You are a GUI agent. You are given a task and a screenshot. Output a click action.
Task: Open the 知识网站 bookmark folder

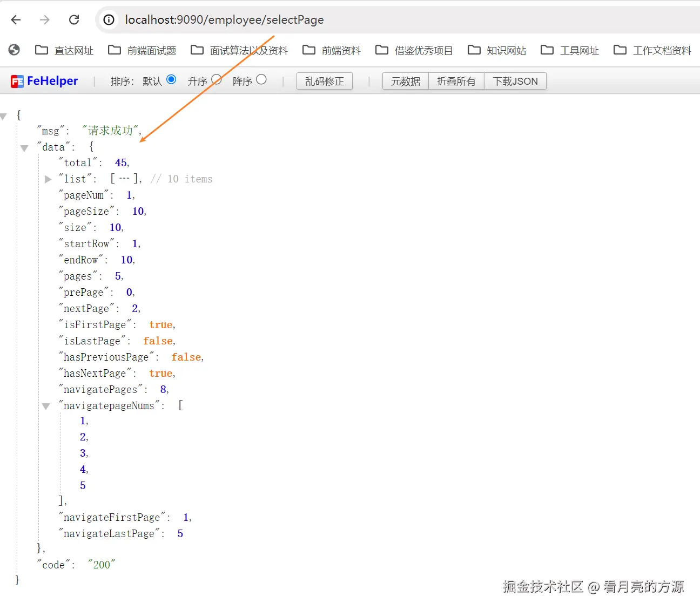point(497,50)
